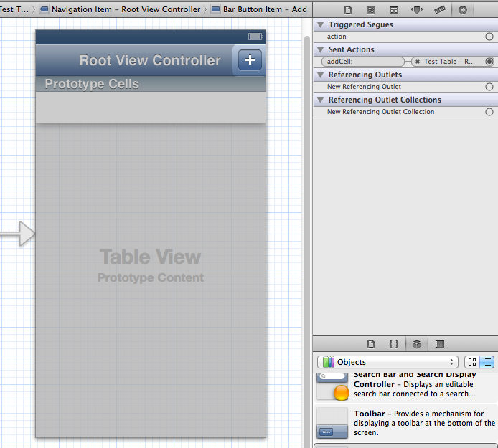The image size is (498, 448).
Task: Remove the addCell: connection with x
Action: pyautogui.click(x=418, y=62)
